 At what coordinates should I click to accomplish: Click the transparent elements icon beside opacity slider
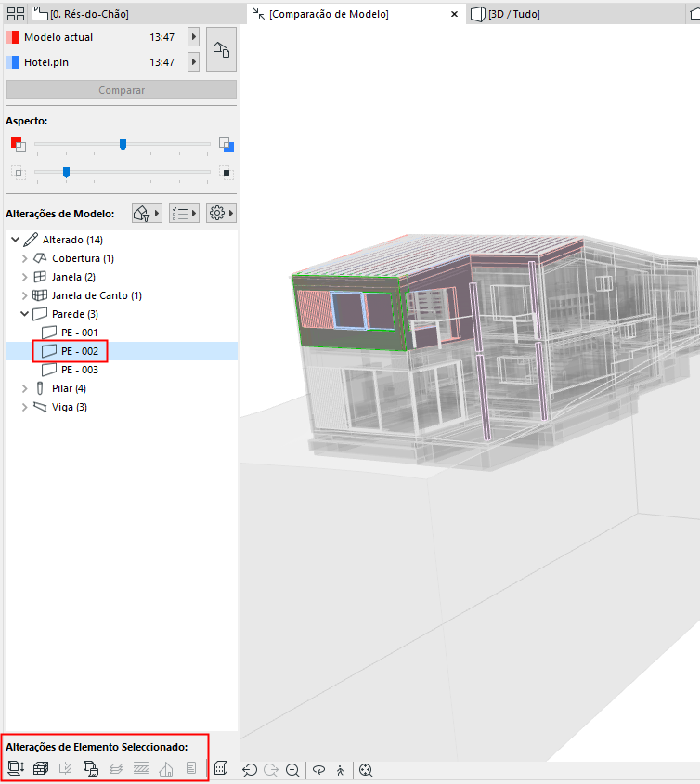point(18,173)
